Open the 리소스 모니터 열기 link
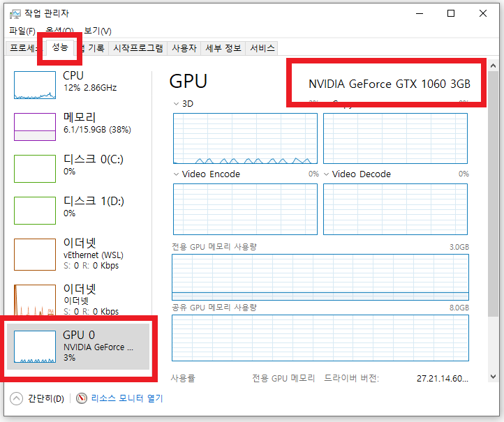The height and width of the screenshot is (422, 504). (x=127, y=398)
